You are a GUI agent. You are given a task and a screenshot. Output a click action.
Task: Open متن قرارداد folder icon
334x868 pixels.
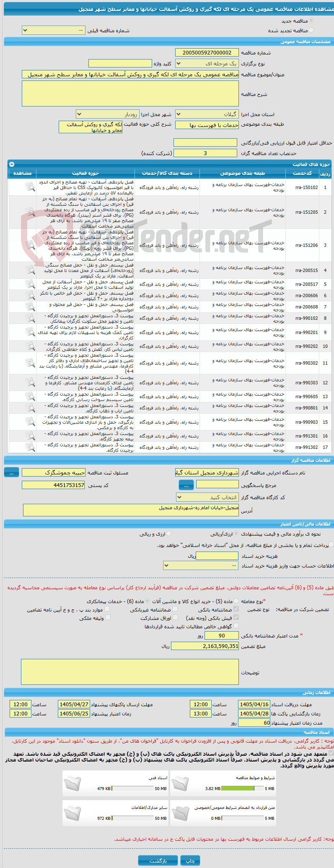(x=180, y=812)
